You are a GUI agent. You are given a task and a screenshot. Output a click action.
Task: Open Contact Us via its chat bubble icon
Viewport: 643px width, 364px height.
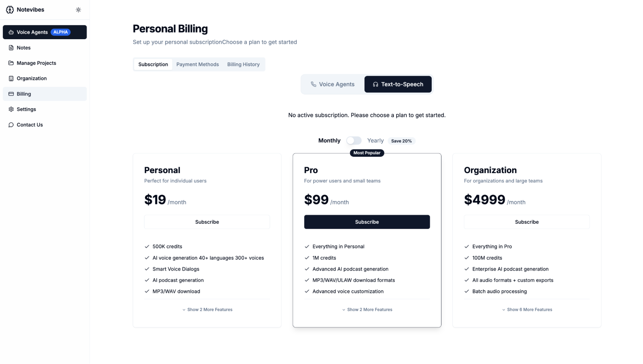11,125
